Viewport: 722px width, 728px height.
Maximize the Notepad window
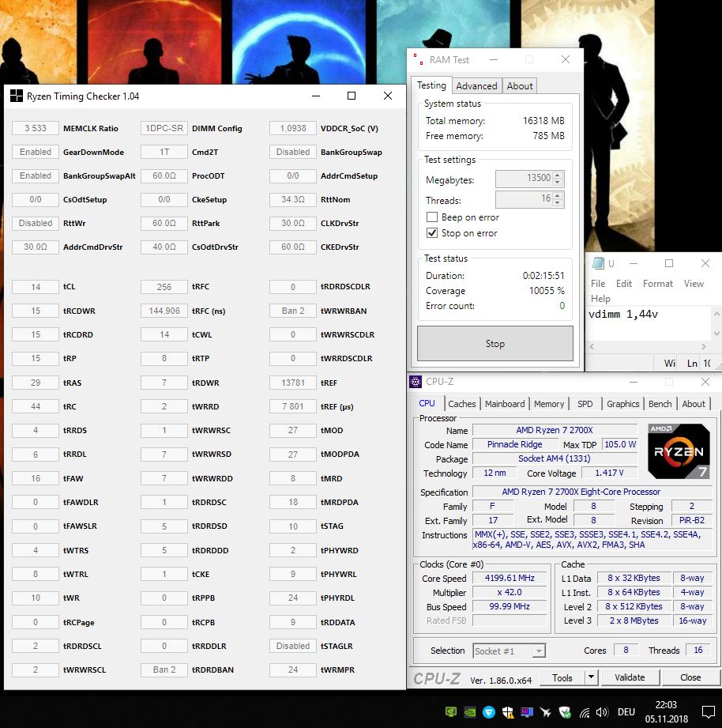(669, 263)
